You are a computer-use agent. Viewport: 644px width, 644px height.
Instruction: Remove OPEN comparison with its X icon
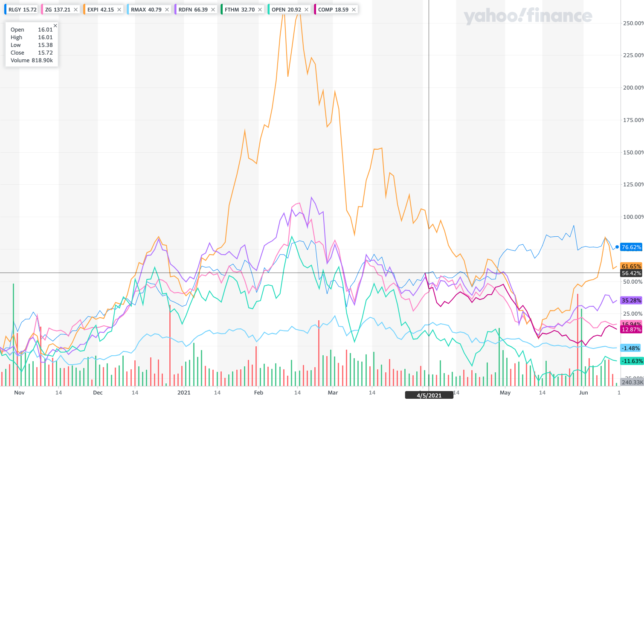tap(306, 9)
